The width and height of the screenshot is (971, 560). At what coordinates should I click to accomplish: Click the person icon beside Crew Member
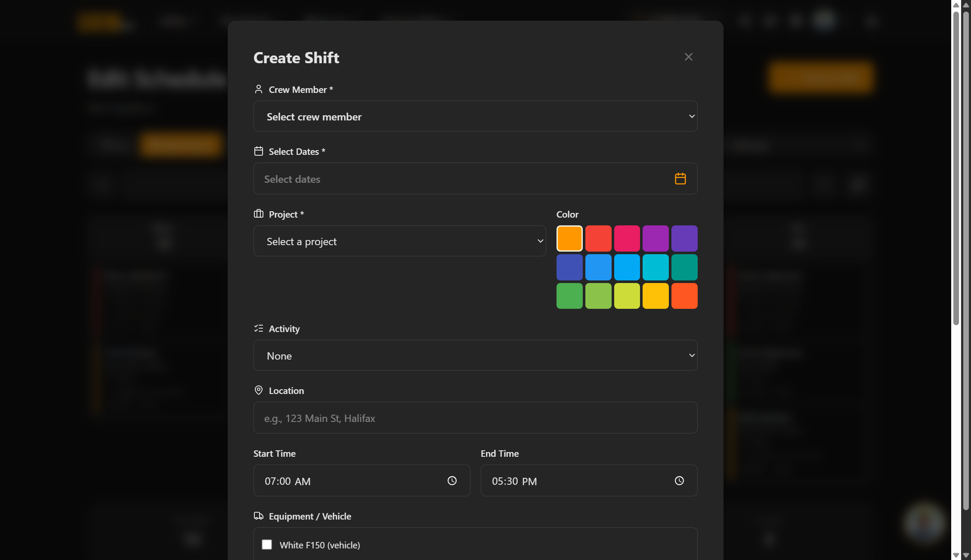[x=258, y=89]
